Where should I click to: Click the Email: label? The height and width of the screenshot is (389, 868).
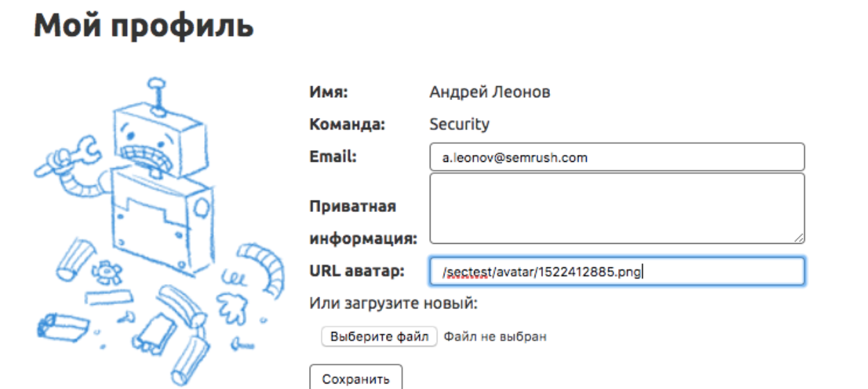[x=333, y=157]
